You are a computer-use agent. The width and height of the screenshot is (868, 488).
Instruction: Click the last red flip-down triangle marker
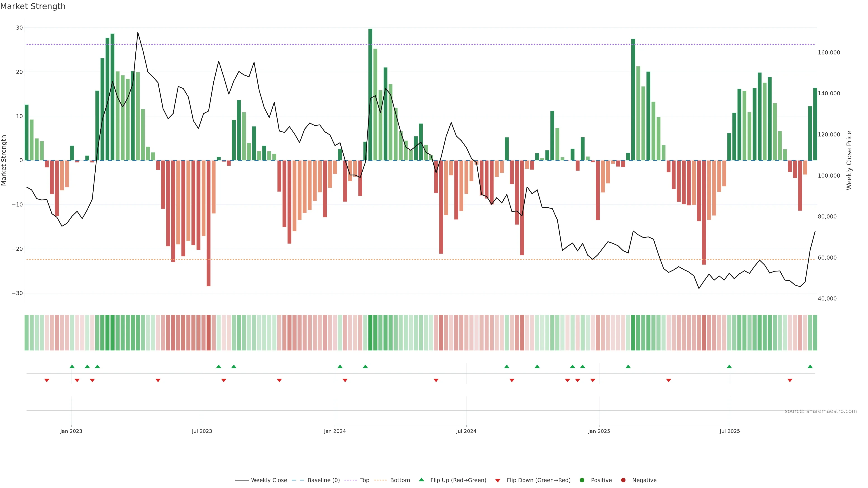pos(790,380)
